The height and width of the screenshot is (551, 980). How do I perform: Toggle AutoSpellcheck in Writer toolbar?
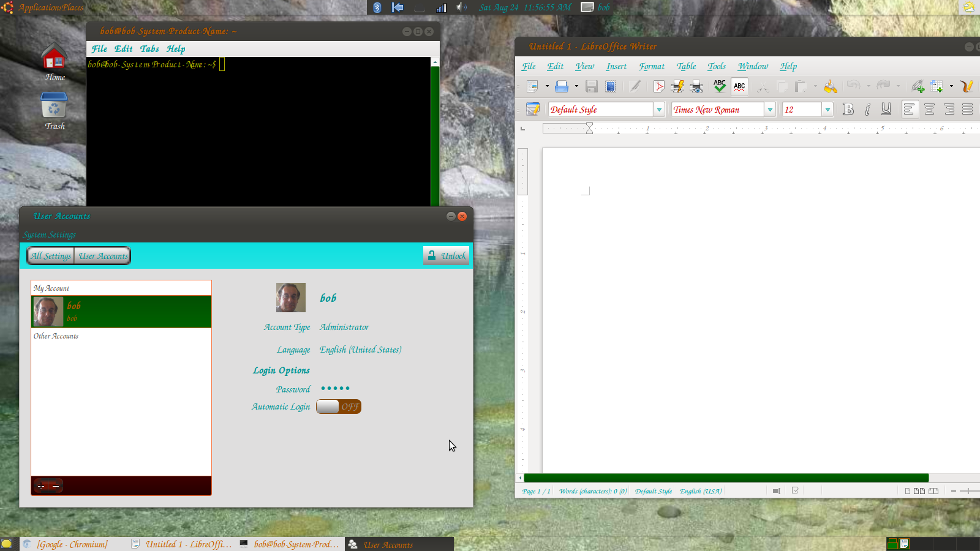pyautogui.click(x=739, y=86)
